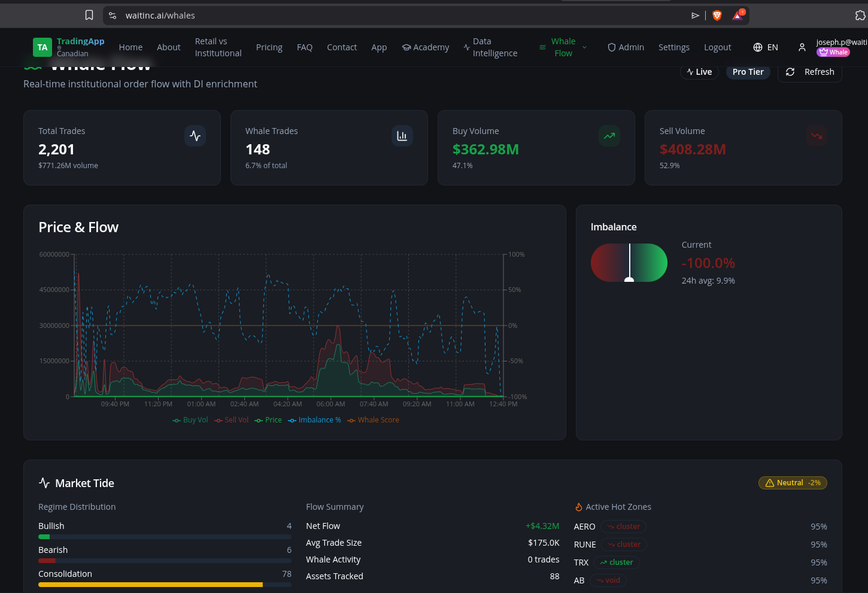Click the Buy Volume green trend icon

click(x=609, y=136)
